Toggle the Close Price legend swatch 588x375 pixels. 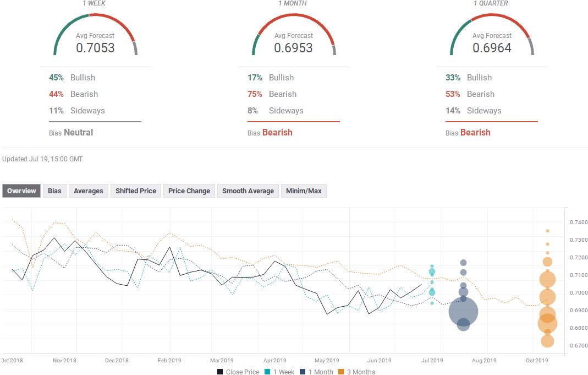click(x=220, y=372)
